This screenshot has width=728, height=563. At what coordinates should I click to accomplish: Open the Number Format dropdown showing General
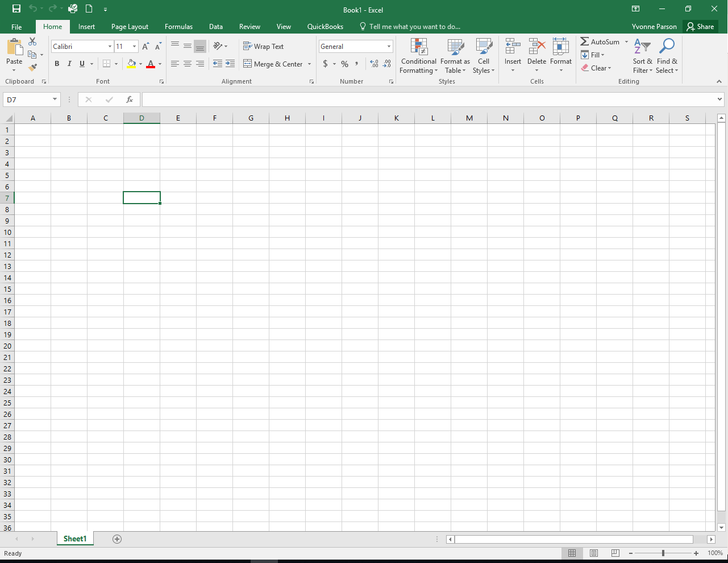pos(389,47)
